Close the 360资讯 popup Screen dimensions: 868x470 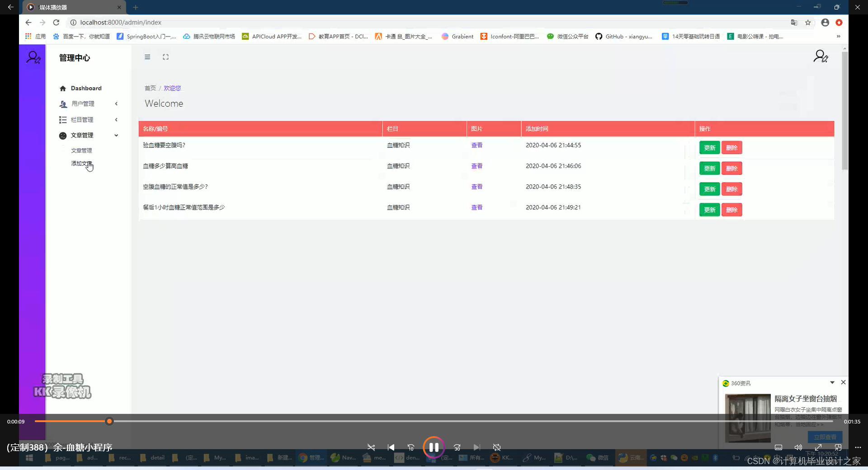tap(843, 382)
